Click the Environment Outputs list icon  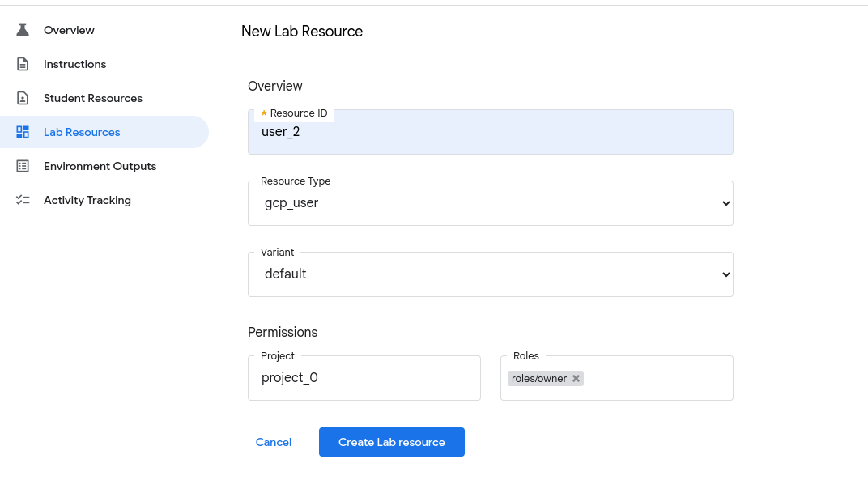(x=23, y=166)
